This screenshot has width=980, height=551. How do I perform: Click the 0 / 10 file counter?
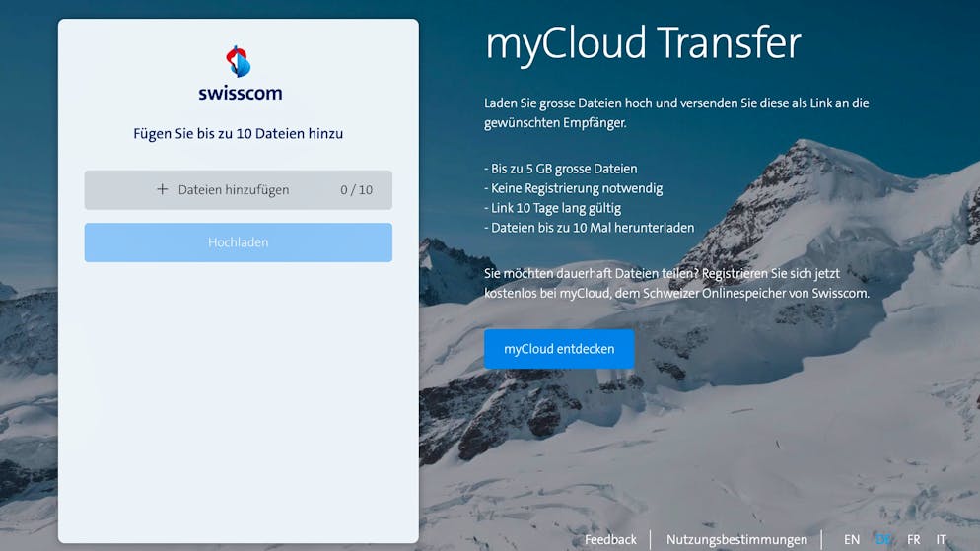(356, 190)
